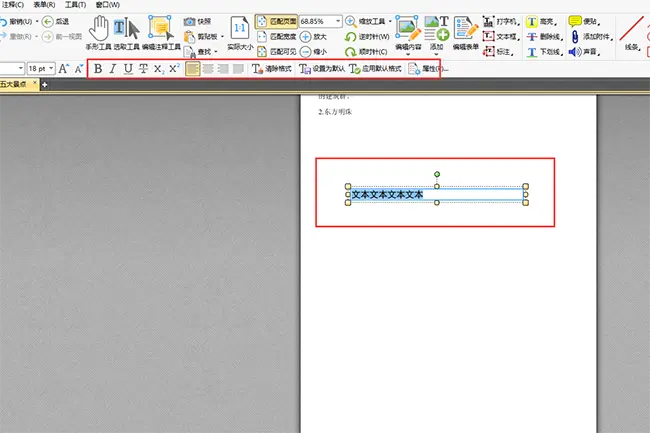Take a Snapshot (快照)
Image resolution: width=650 pixels, height=433 pixels.
[197, 21]
